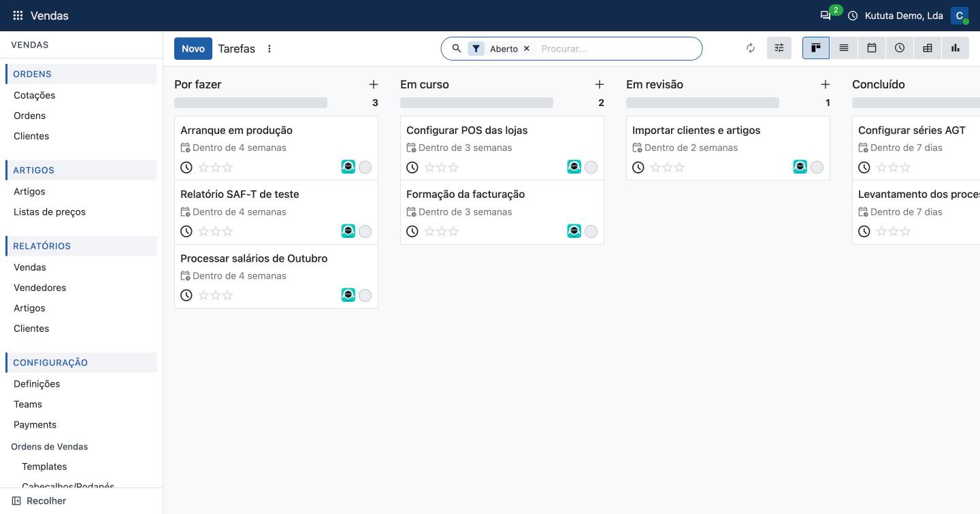Add a card to Em curso column

point(600,84)
